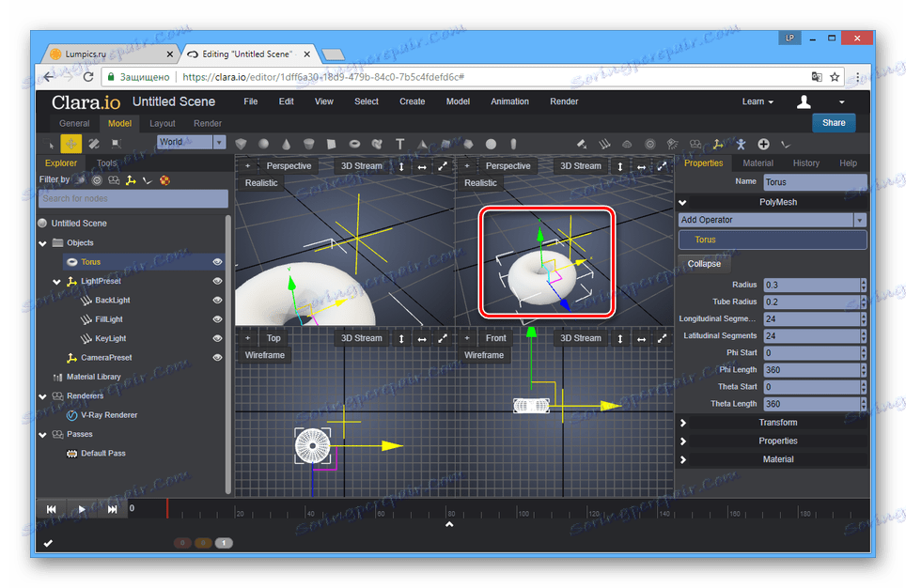Create a Sphere primitive from toolbar
This screenshot has height=588, width=906.
(264, 144)
